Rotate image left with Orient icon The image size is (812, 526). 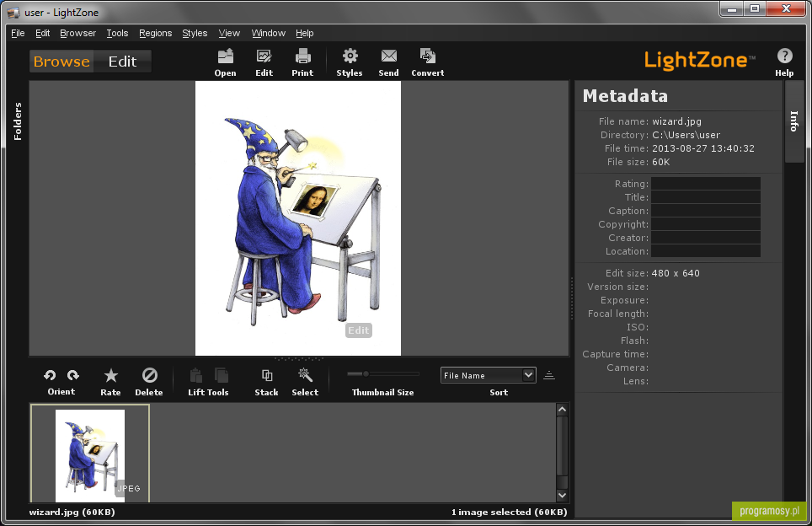pyautogui.click(x=50, y=375)
